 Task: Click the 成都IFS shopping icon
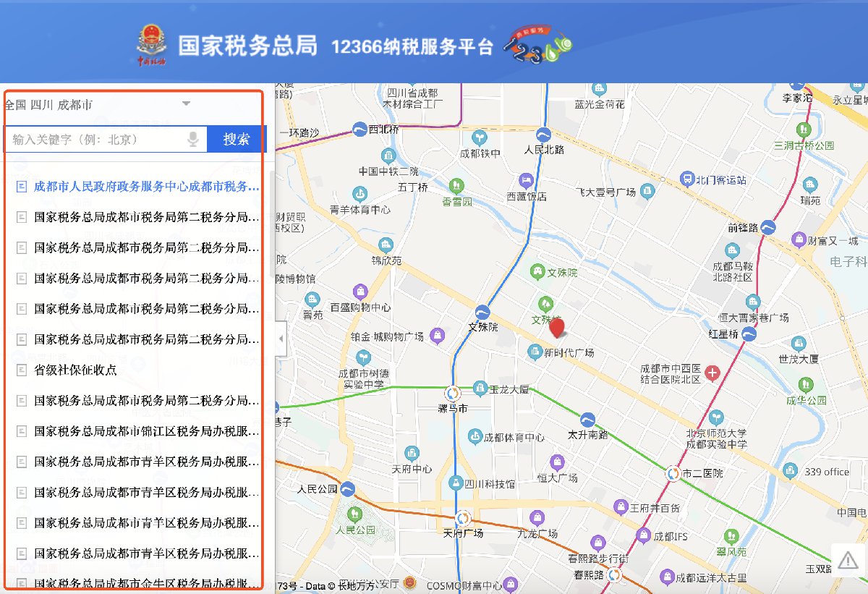click(643, 535)
